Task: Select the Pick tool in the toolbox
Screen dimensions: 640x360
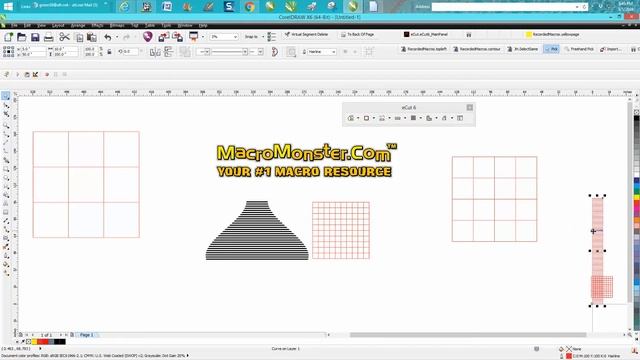Action: pos(6,96)
